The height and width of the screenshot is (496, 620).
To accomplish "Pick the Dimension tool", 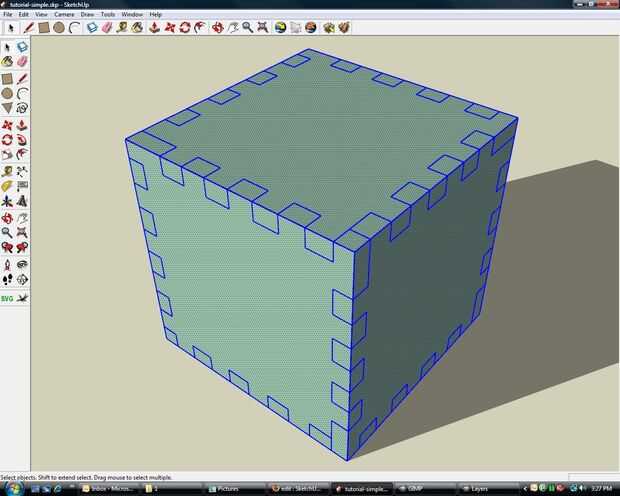I will (x=22, y=171).
